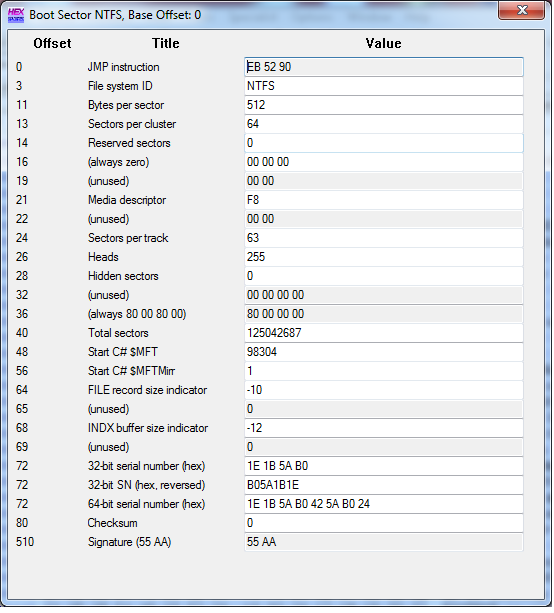Click the 'Hidden sectors' label
Viewport: 554px width, 613px height.
(123, 276)
